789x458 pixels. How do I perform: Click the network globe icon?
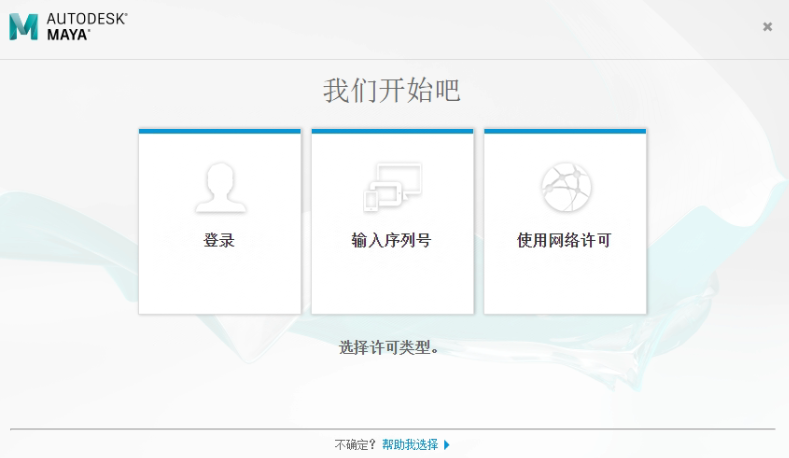(565, 187)
